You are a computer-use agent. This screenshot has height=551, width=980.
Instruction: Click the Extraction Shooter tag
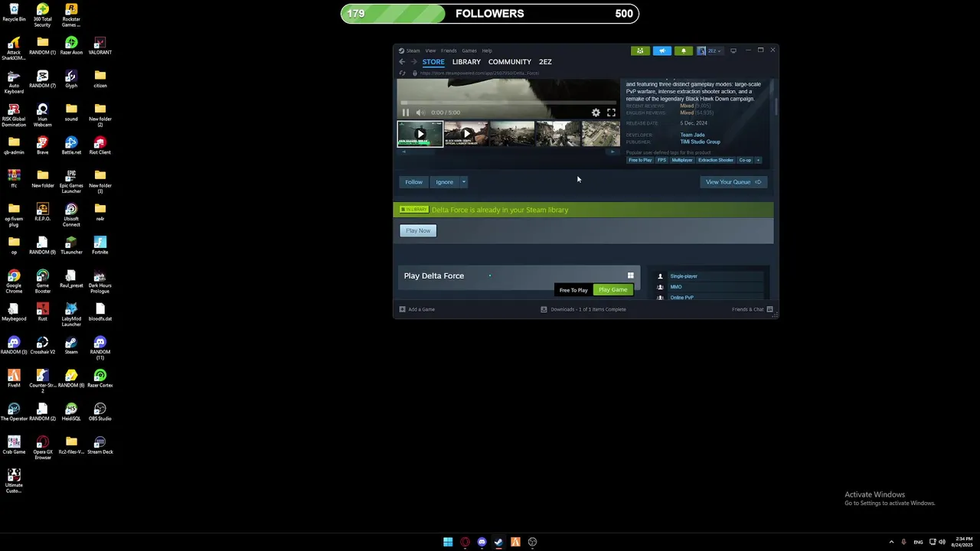pos(716,160)
